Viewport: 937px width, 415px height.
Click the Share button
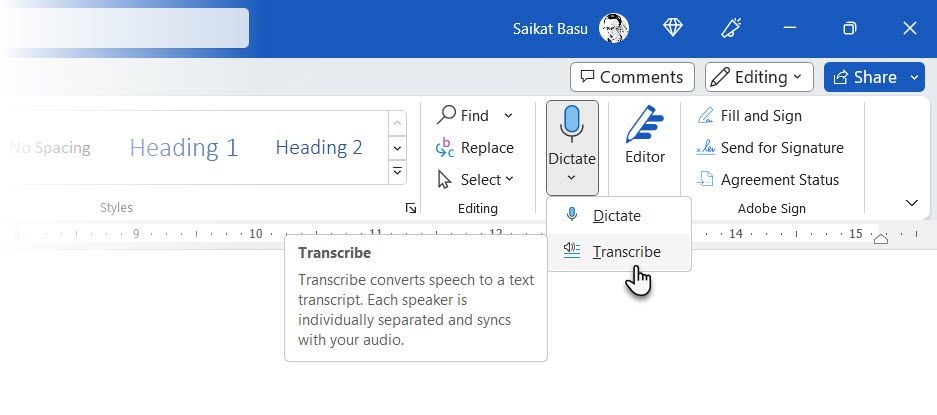point(865,77)
